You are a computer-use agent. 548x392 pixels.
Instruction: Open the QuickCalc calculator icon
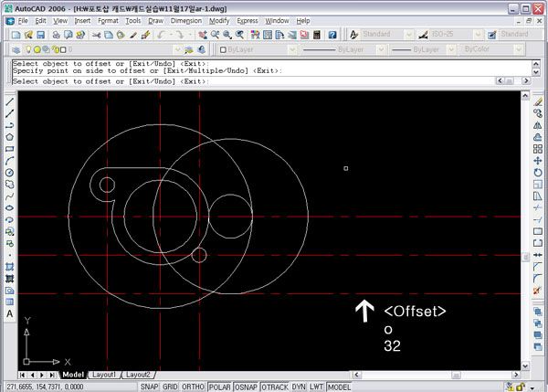click(317, 35)
